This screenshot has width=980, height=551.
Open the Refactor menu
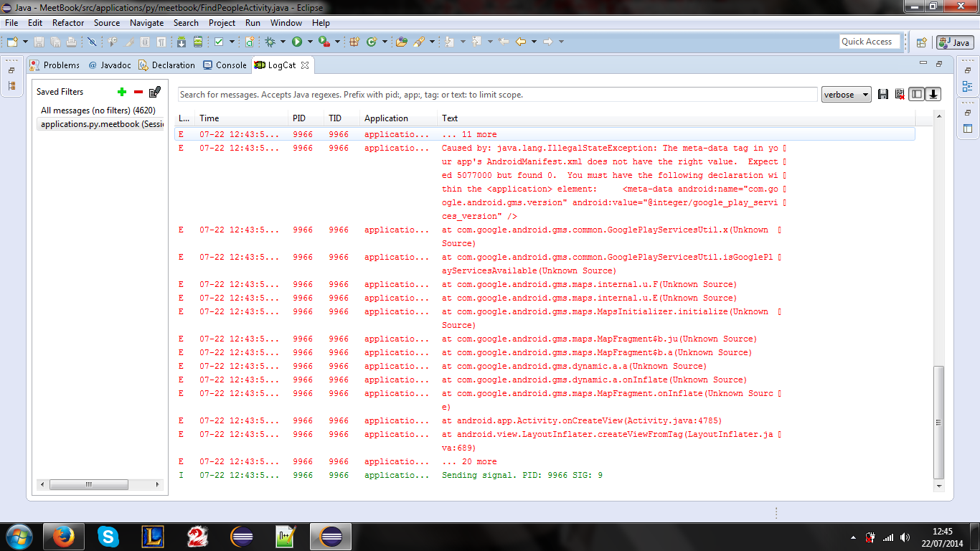[68, 23]
